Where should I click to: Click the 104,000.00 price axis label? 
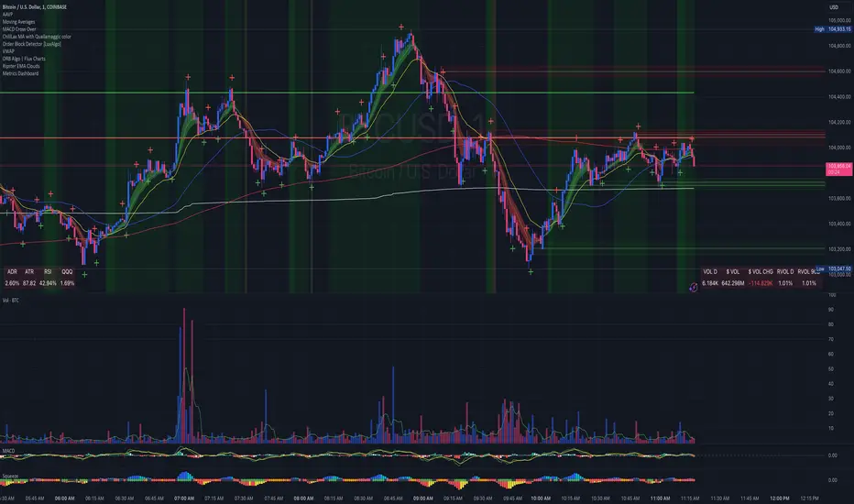point(839,148)
